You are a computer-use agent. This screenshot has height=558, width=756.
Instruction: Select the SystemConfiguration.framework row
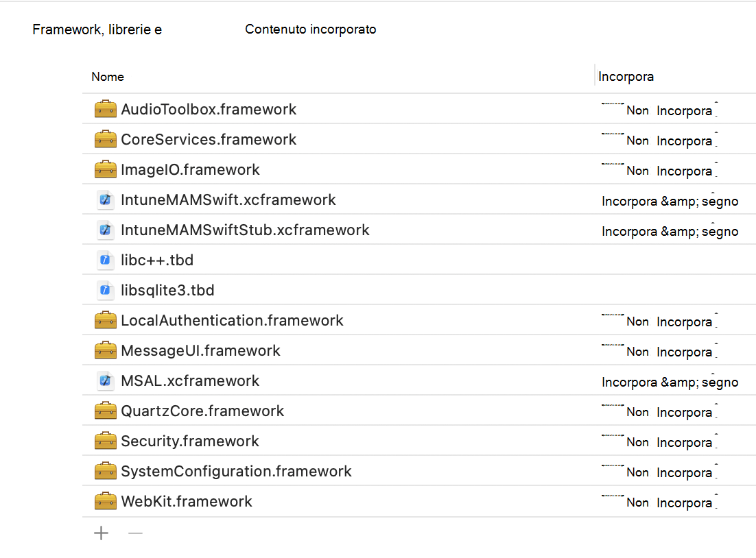coord(236,471)
